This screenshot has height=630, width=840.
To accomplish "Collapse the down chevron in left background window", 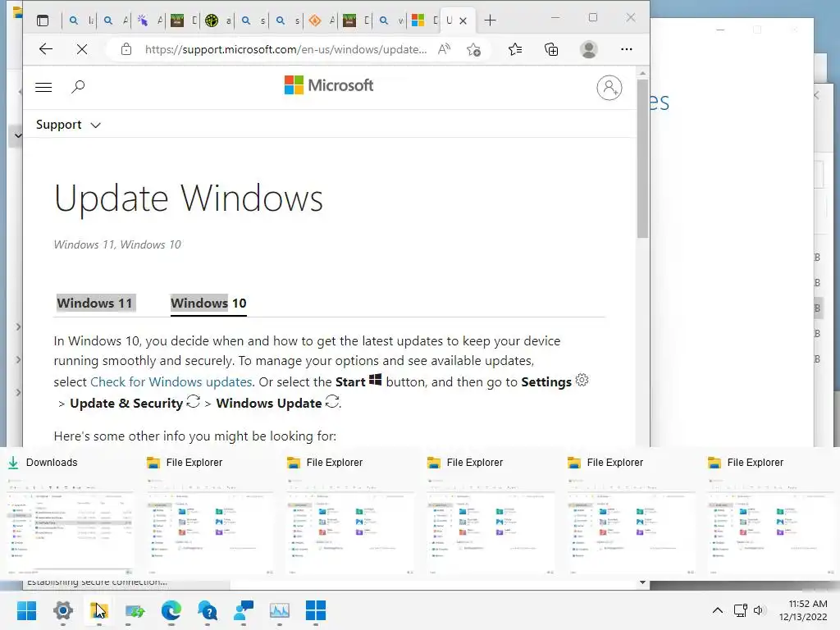I will tap(18, 135).
